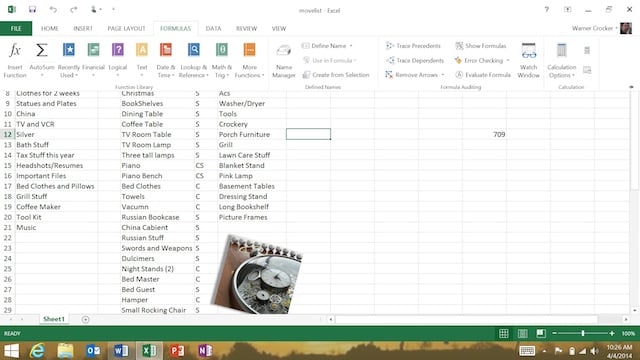Open Internet Explorer from the taskbar
The height and width of the screenshot is (360, 640).
(x=38, y=351)
